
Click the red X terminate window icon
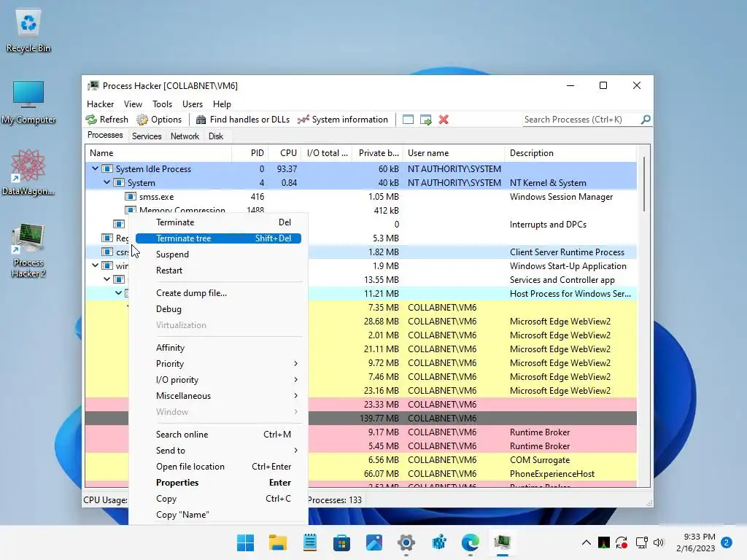444,120
